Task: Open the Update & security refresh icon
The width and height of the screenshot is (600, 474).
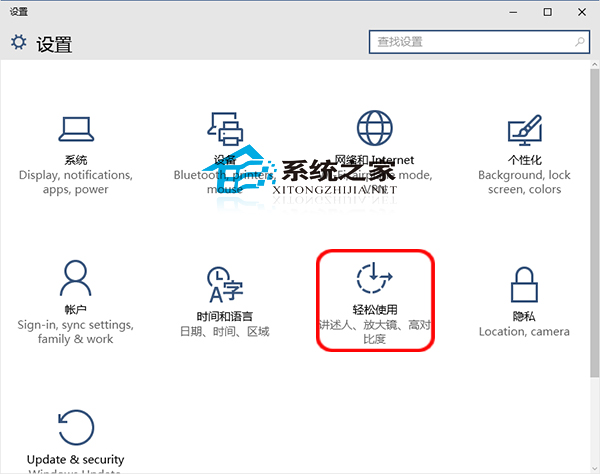Action: [76, 427]
